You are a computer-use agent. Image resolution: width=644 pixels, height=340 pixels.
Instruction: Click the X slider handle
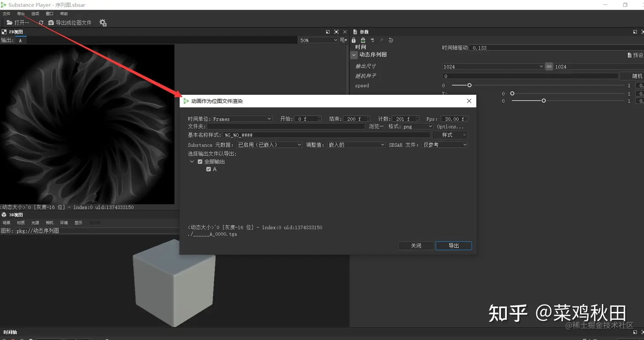click(512, 94)
